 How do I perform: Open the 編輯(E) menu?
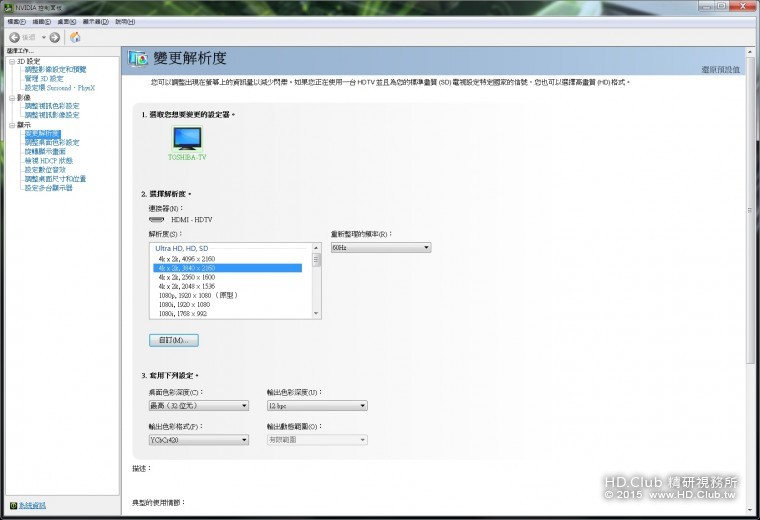tap(41, 22)
